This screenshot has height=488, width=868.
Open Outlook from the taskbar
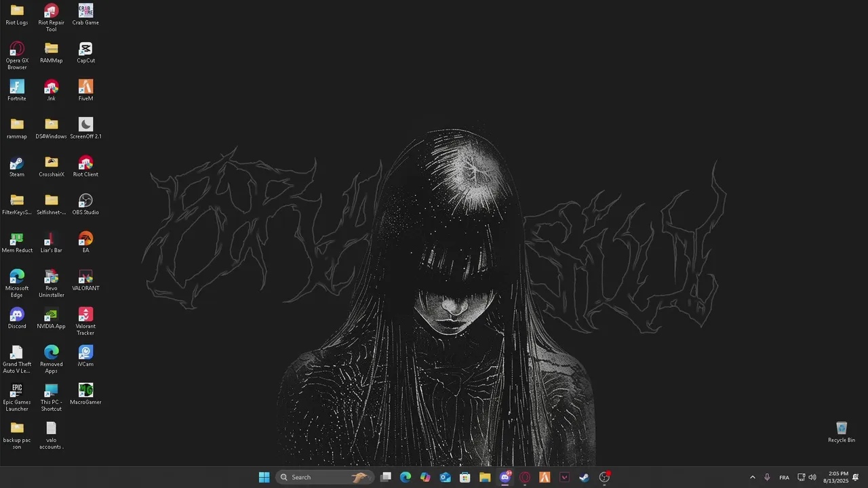pos(446,477)
